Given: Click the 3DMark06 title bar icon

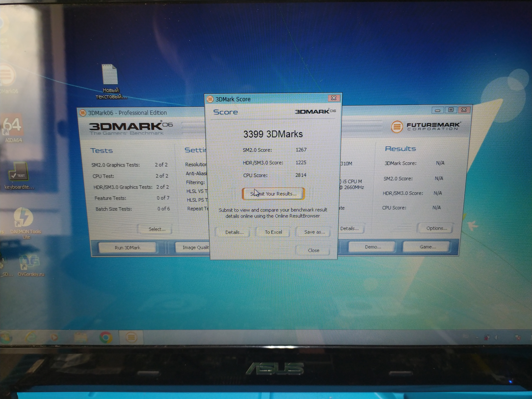Looking at the screenshot, I should (x=83, y=113).
